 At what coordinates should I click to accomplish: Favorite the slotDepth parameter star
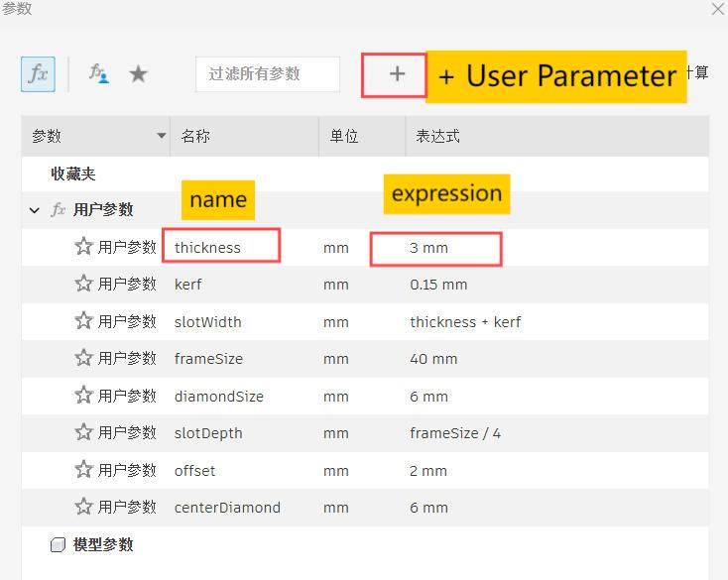coord(83,432)
